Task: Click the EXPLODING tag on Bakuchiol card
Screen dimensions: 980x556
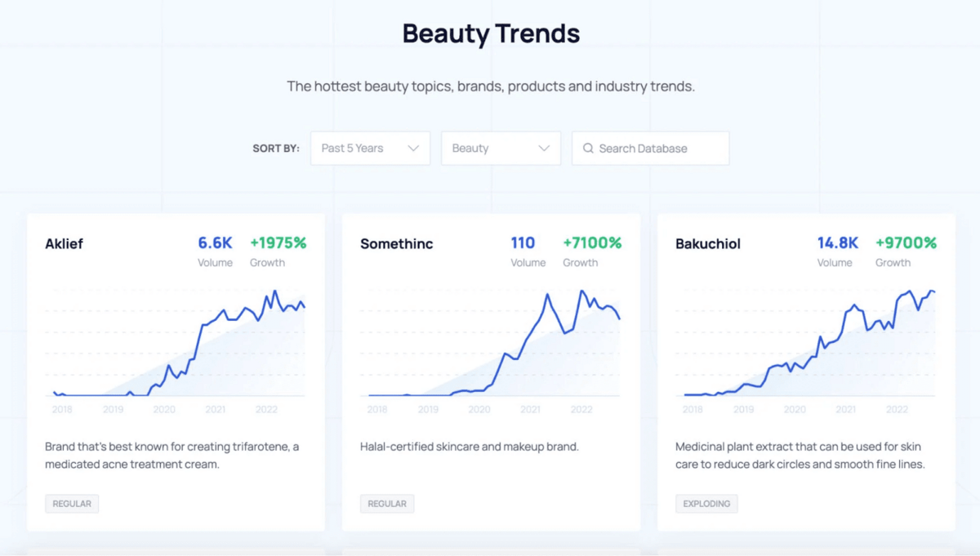Action: click(706, 504)
